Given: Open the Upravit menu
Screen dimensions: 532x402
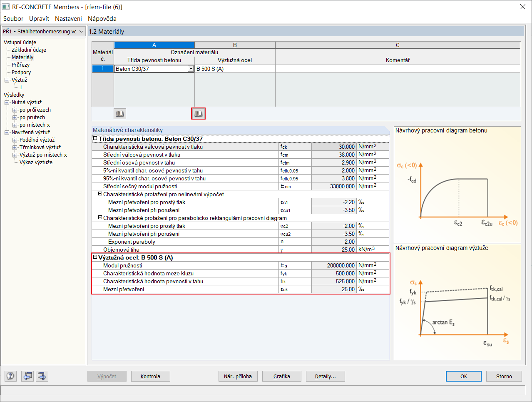Looking at the screenshot, I should coord(39,19).
